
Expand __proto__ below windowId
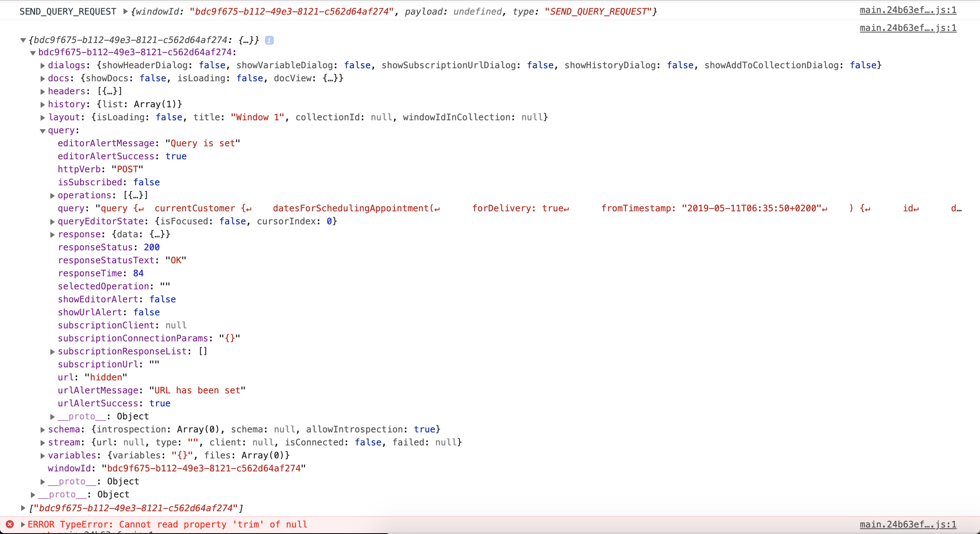[43, 482]
